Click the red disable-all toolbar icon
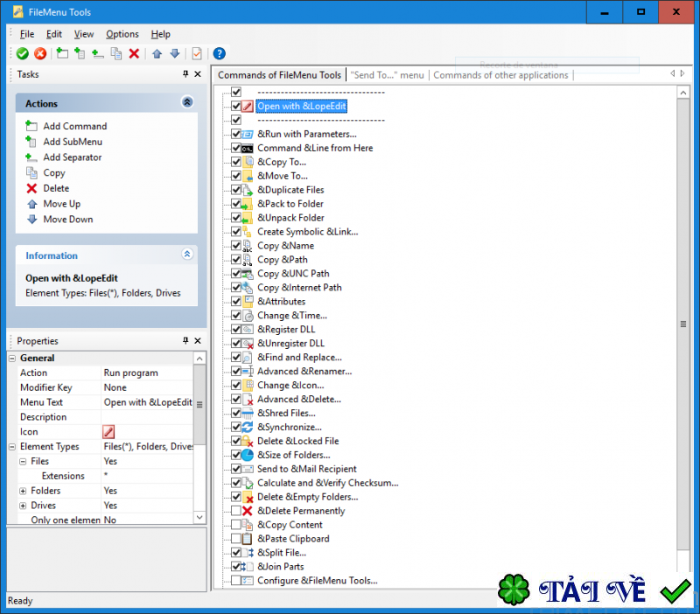The height and width of the screenshot is (614, 700). pos(39,53)
